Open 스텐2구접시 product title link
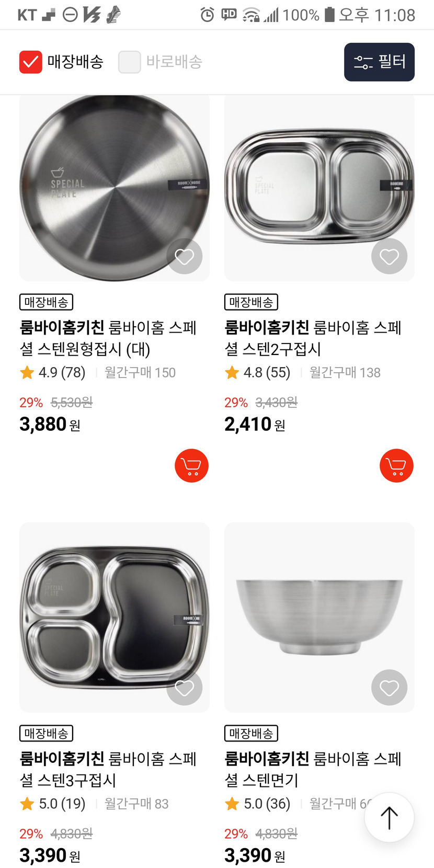The image size is (434, 868). (x=313, y=338)
